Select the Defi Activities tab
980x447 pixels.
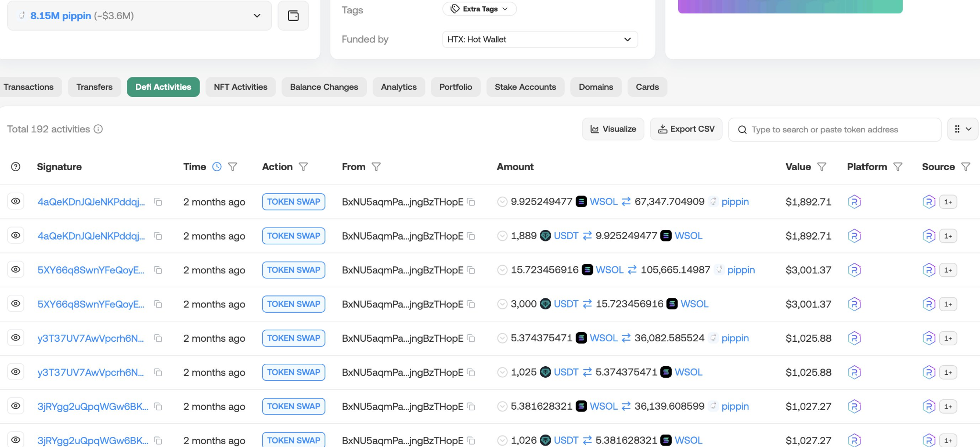click(163, 87)
